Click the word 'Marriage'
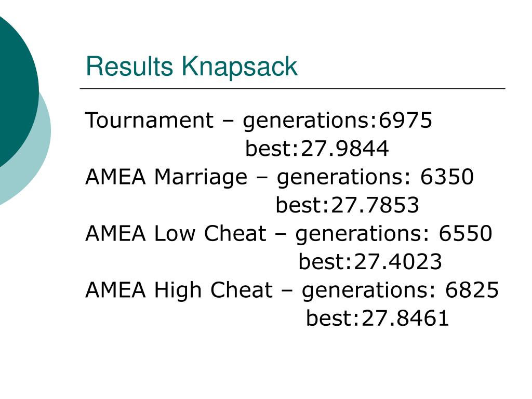 (201, 178)
